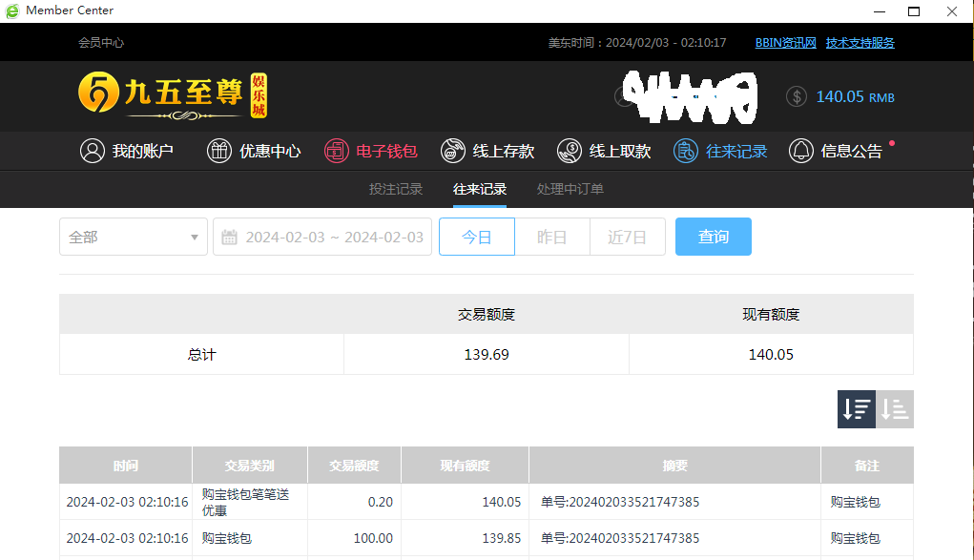Click total 139.69 交易额度 value
This screenshot has height=560, width=974.
pos(487,354)
